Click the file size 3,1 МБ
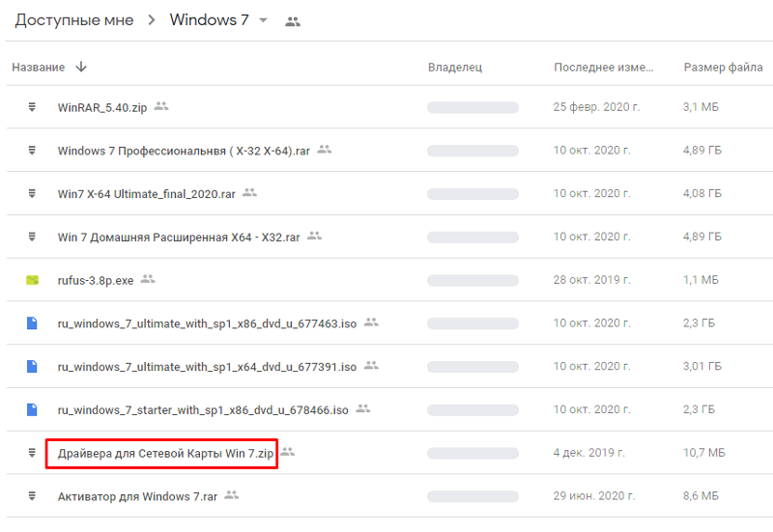 coord(701,107)
